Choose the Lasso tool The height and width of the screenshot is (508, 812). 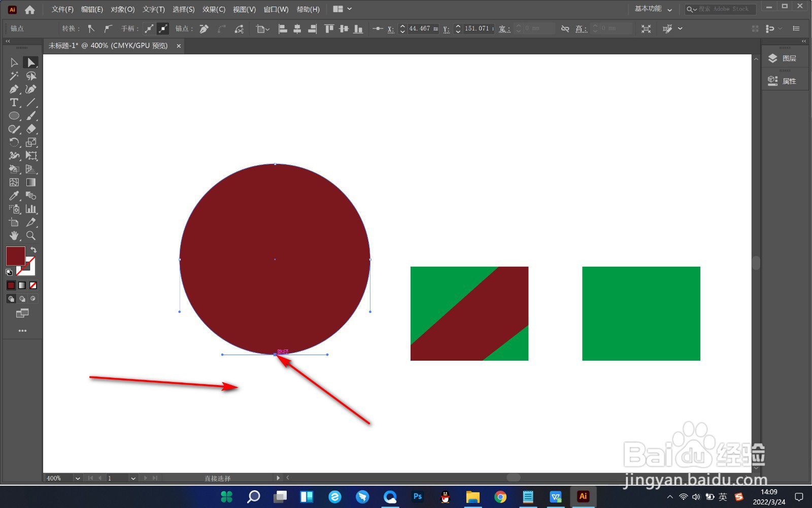pos(31,76)
